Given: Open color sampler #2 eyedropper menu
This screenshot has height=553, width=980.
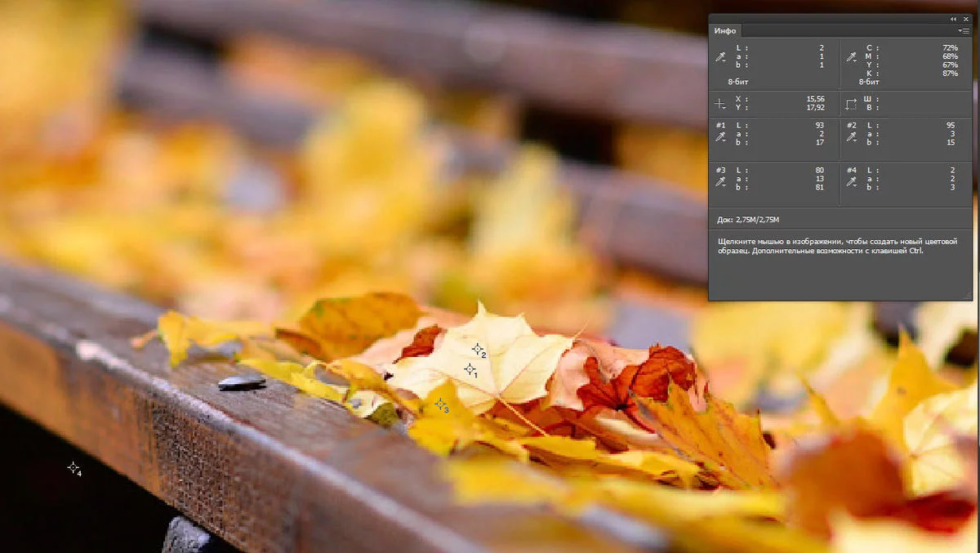Looking at the screenshot, I should click(852, 137).
